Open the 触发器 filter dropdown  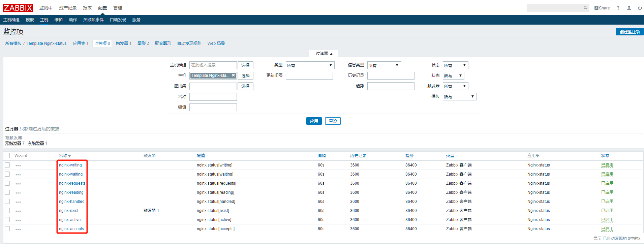point(455,86)
